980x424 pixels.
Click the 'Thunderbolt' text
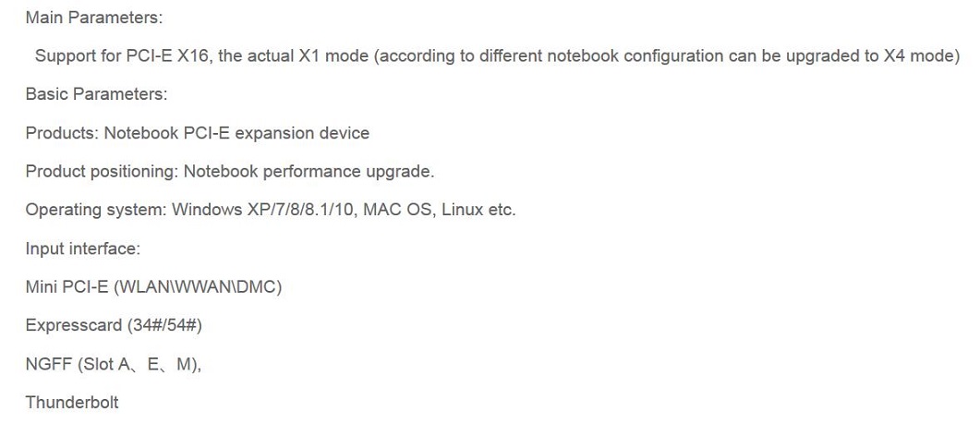tap(72, 402)
